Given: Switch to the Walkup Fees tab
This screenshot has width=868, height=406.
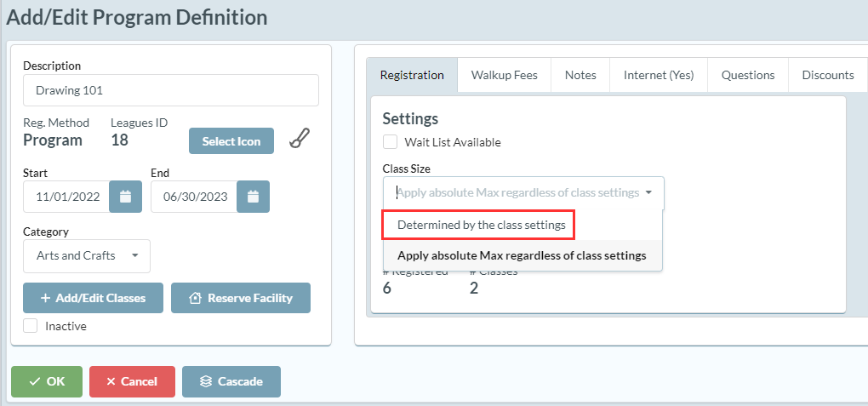Looking at the screenshot, I should [x=504, y=75].
